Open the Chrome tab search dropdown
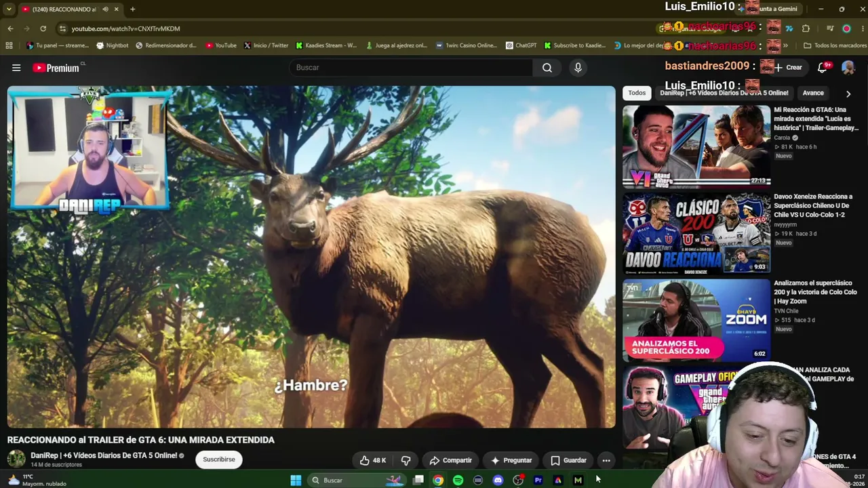Image resolution: width=868 pixels, height=488 pixels. point(9,9)
